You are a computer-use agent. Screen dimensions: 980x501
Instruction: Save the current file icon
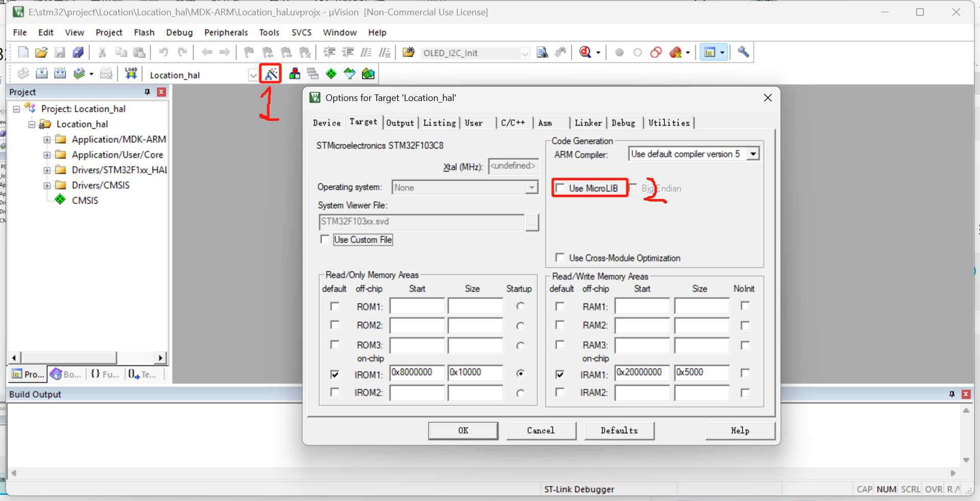60,53
